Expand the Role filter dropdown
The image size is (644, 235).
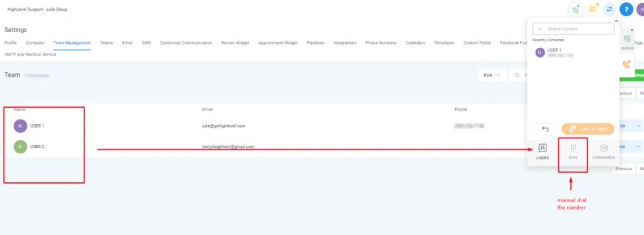[x=492, y=75]
